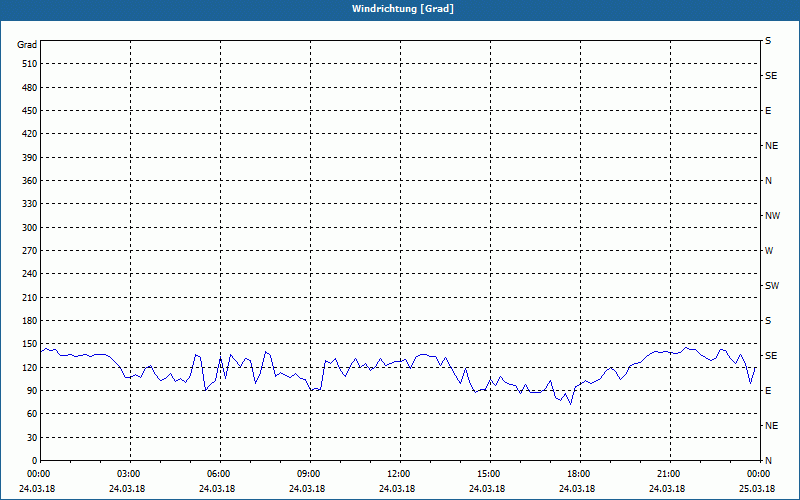Click the E compass label at 90
The height and width of the screenshot is (500, 800).
768,390
